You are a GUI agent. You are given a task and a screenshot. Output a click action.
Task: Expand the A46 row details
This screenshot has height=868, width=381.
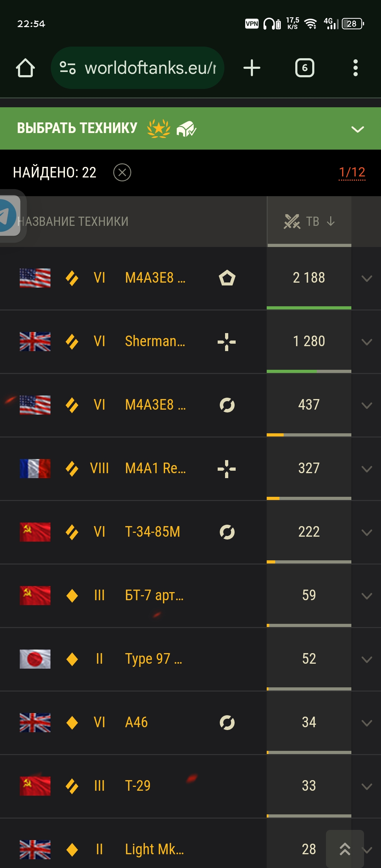coord(367,723)
